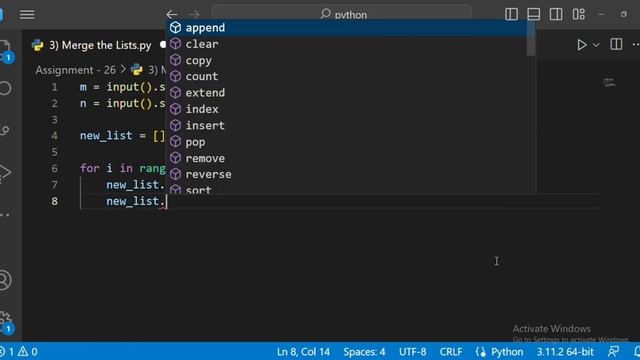
Task: Click the feedback icon in status bar
Action: (613, 351)
